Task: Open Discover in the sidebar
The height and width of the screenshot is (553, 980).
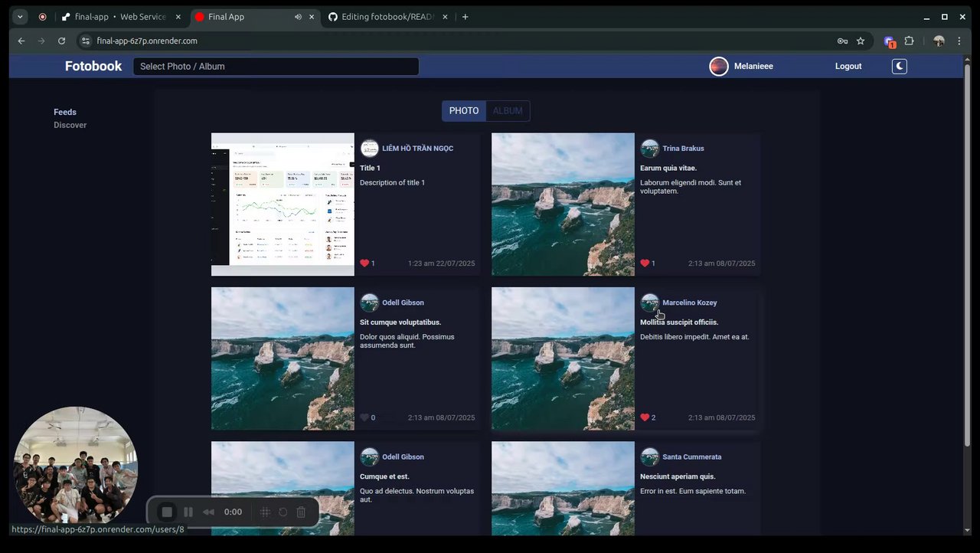Action: pos(70,126)
